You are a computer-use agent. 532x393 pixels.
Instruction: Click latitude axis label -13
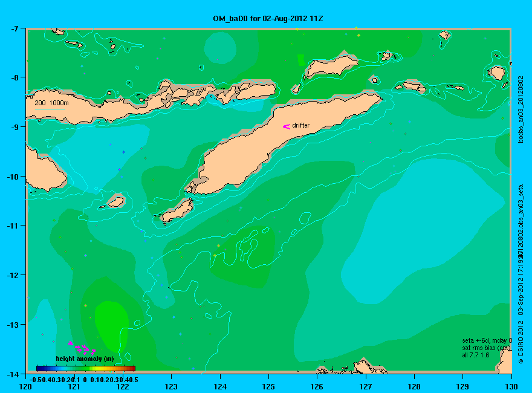pos(12,325)
